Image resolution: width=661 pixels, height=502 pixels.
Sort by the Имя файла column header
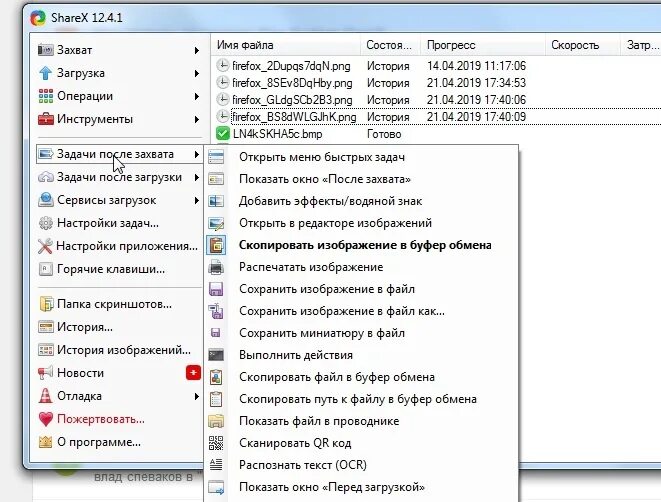coord(286,45)
